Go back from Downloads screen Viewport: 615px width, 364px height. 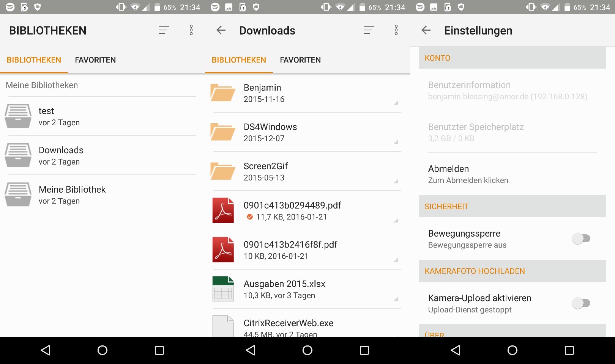click(x=221, y=30)
